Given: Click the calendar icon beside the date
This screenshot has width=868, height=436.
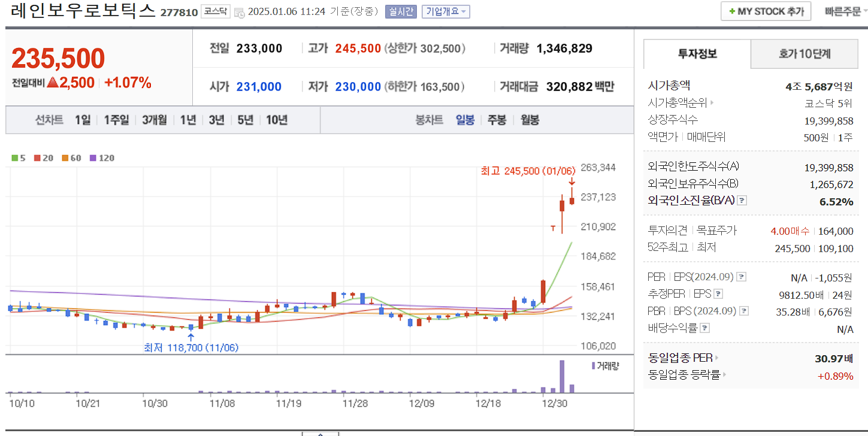Looking at the screenshot, I should pyautogui.click(x=239, y=12).
